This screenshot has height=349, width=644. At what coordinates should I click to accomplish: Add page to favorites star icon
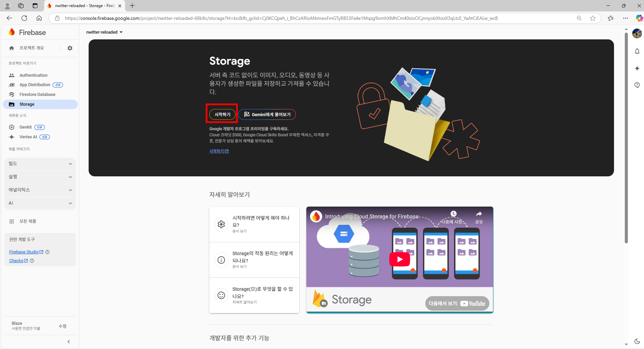tap(593, 18)
